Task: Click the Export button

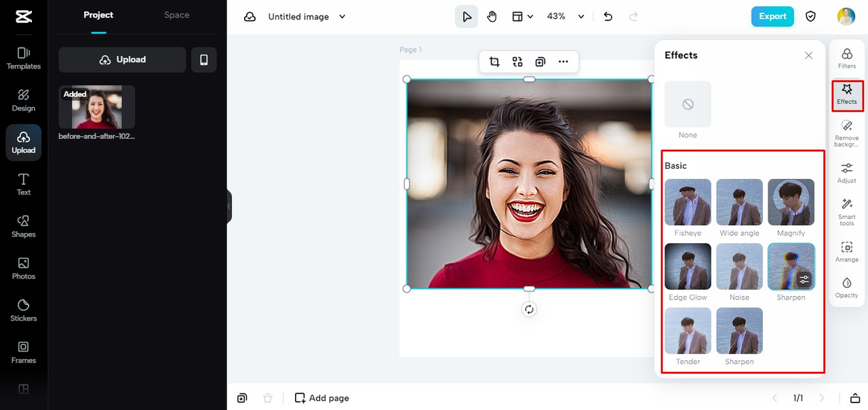Action: tap(772, 16)
